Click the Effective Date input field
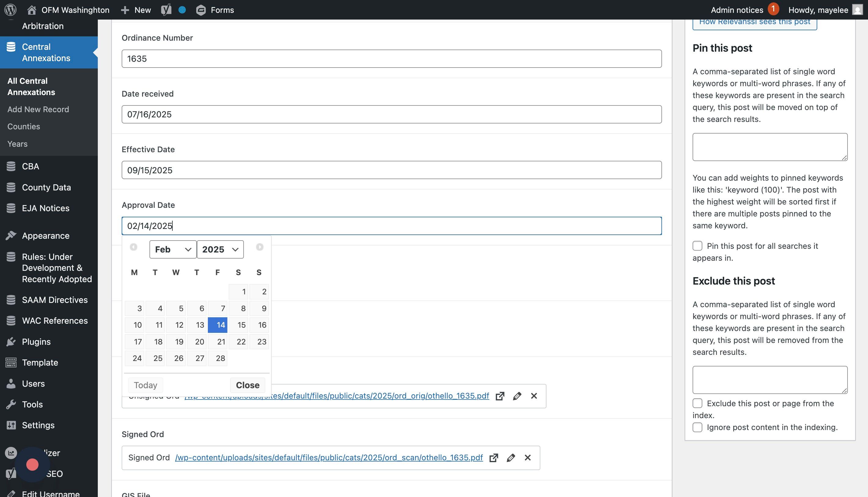This screenshot has width=868, height=497. tap(391, 170)
